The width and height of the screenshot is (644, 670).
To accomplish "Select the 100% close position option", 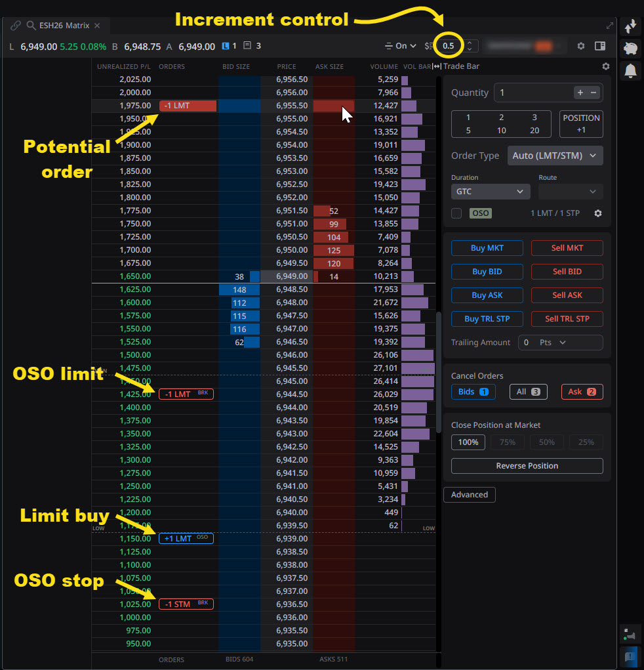I will (x=468, y=442).
